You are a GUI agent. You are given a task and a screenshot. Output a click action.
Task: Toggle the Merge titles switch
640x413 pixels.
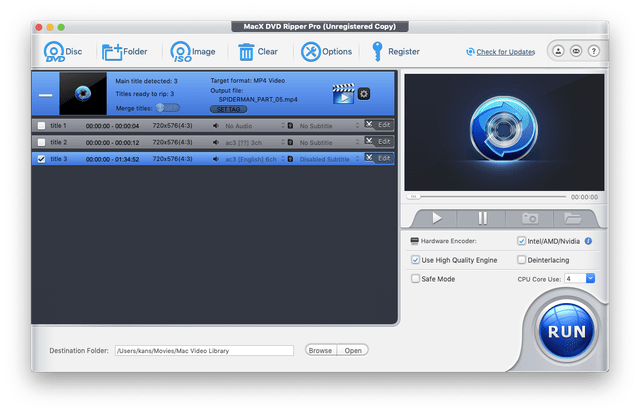tap(169, 107)
